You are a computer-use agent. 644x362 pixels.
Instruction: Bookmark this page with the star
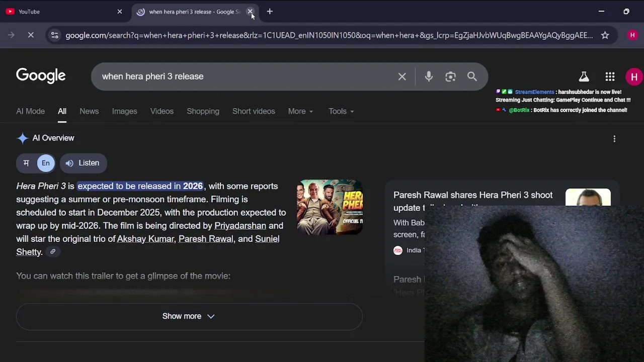[x=605, y=35]
